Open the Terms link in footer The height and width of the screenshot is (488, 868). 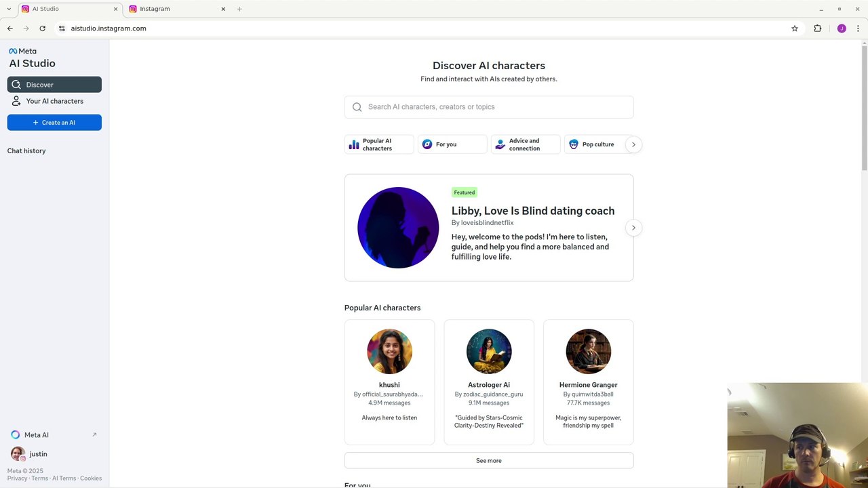point(40,479)
